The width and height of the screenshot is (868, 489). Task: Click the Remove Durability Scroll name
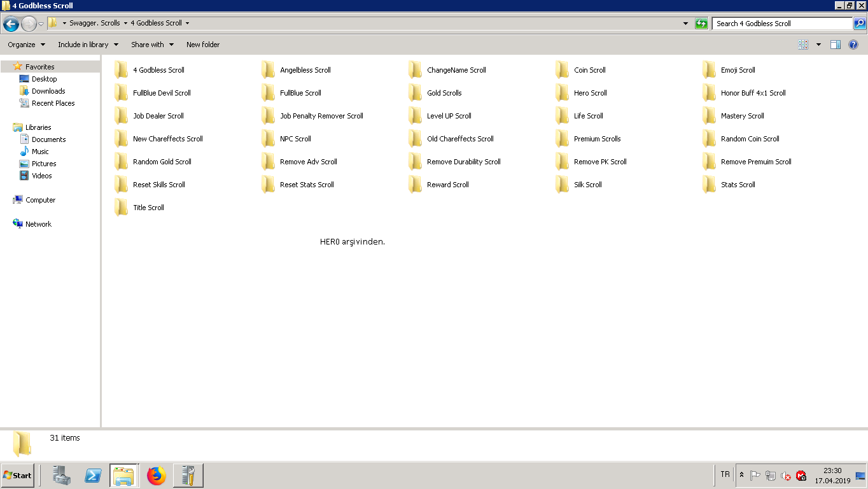[464, 162]
